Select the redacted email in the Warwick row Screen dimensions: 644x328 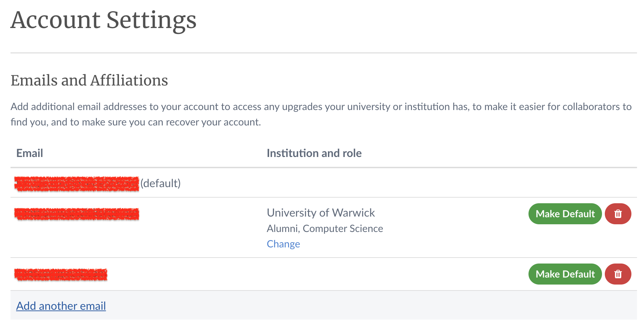[77, 214]
